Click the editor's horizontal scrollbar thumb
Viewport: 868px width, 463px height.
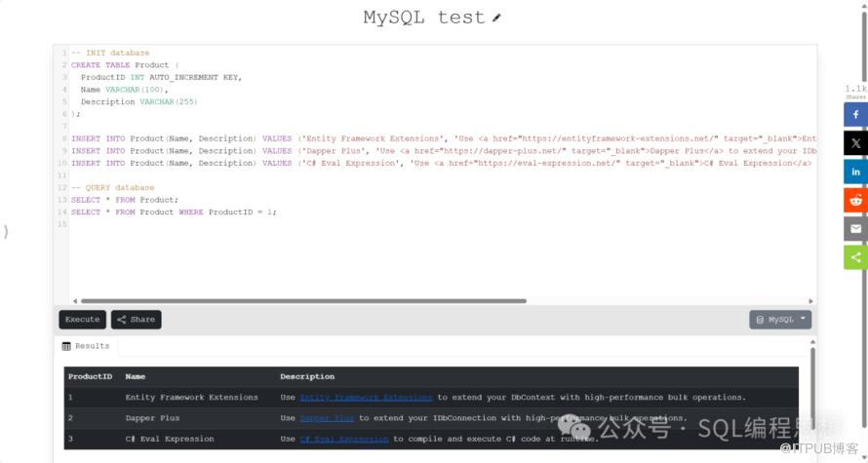(x=303, y=301)
